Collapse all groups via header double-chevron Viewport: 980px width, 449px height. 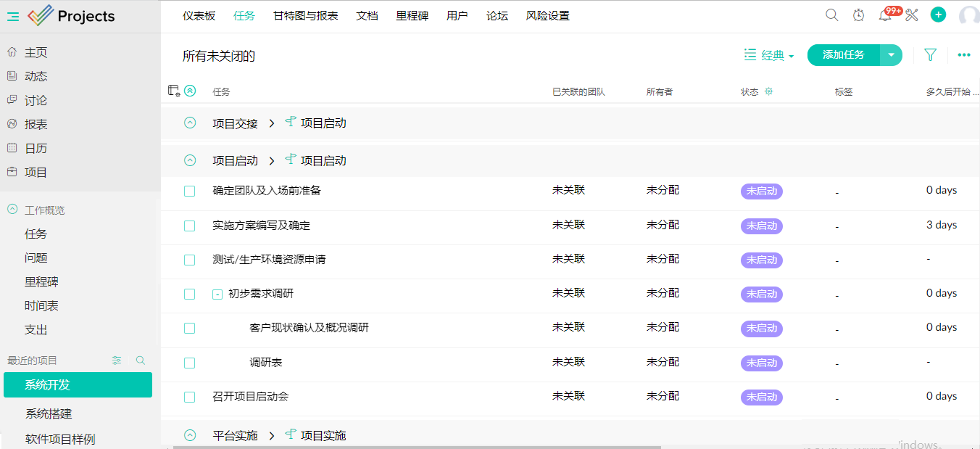pyautogui.click(x=190, y=91)
